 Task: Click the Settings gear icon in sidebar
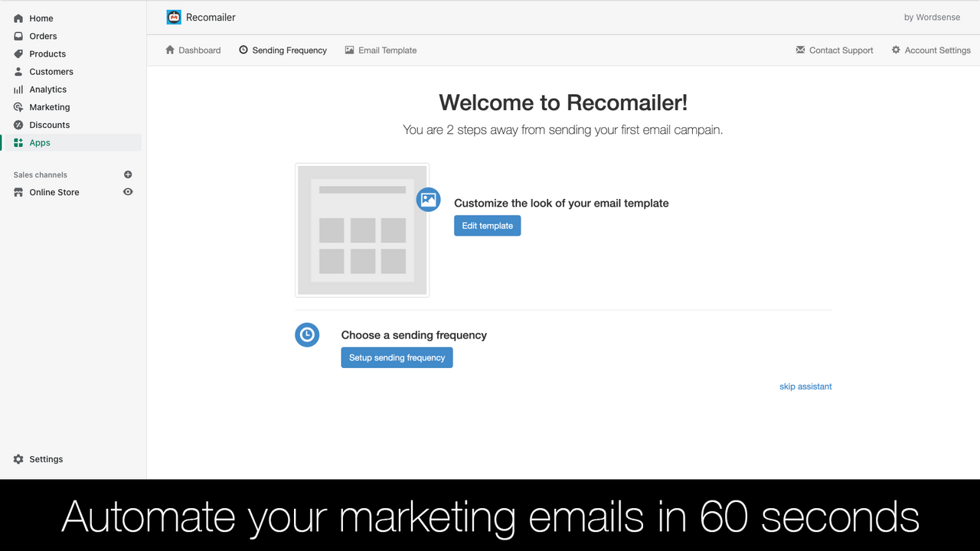click(18, 459)
